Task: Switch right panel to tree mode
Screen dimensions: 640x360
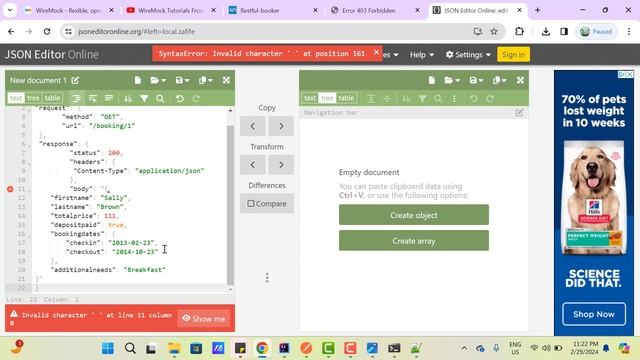Action: [327, 98]
